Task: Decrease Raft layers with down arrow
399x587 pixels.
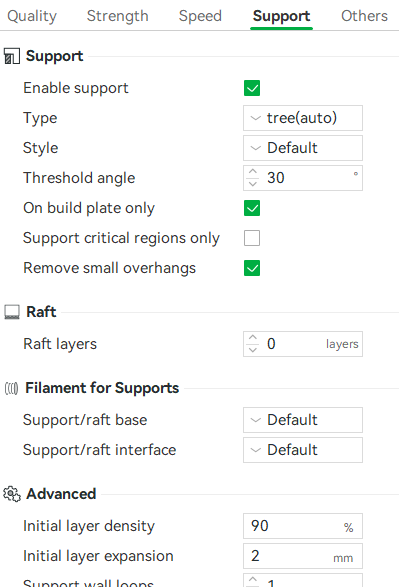Action: coord(253,349)
